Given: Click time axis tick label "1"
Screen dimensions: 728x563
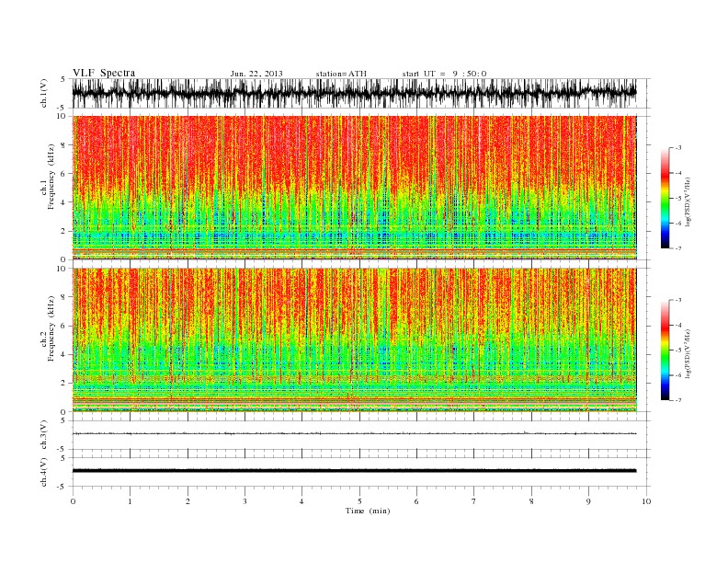Looking at the screenshot, I should tap(130, 501).
